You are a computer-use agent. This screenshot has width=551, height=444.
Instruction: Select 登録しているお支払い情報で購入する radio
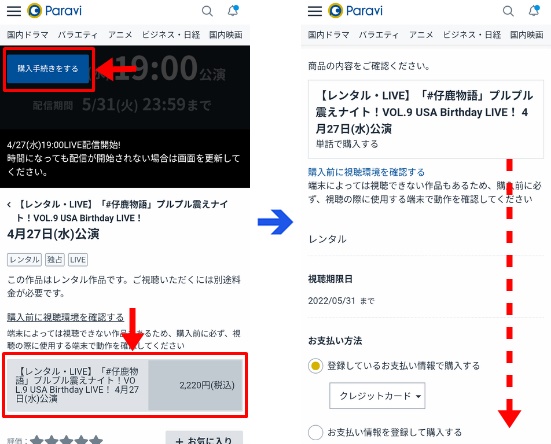pyautogui.click(x=315, y=366)
